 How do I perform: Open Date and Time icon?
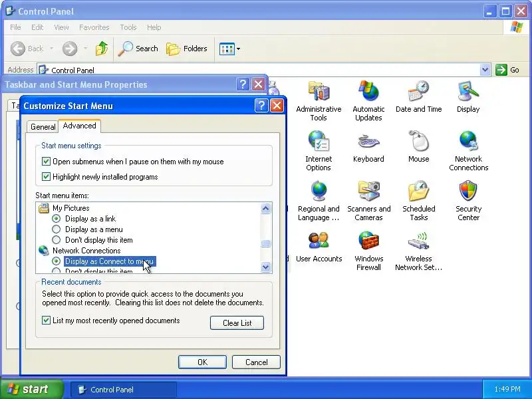tap(419, 91)
